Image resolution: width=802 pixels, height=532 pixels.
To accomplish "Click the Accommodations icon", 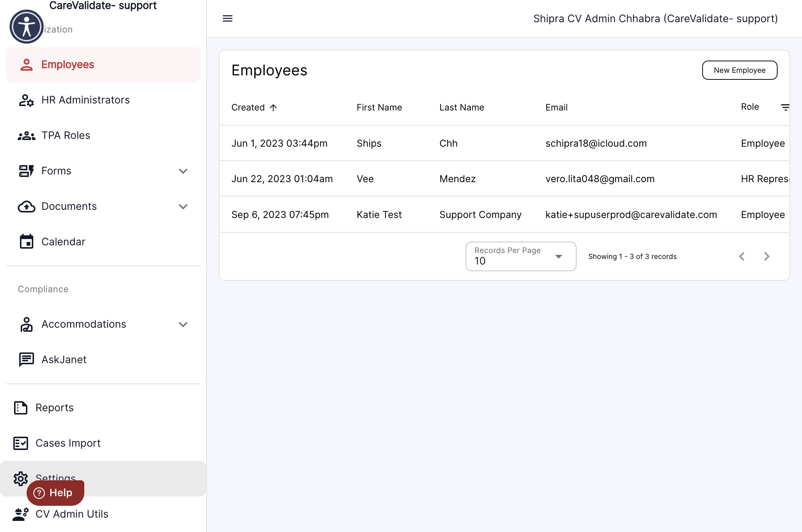I will pos(26,324).
